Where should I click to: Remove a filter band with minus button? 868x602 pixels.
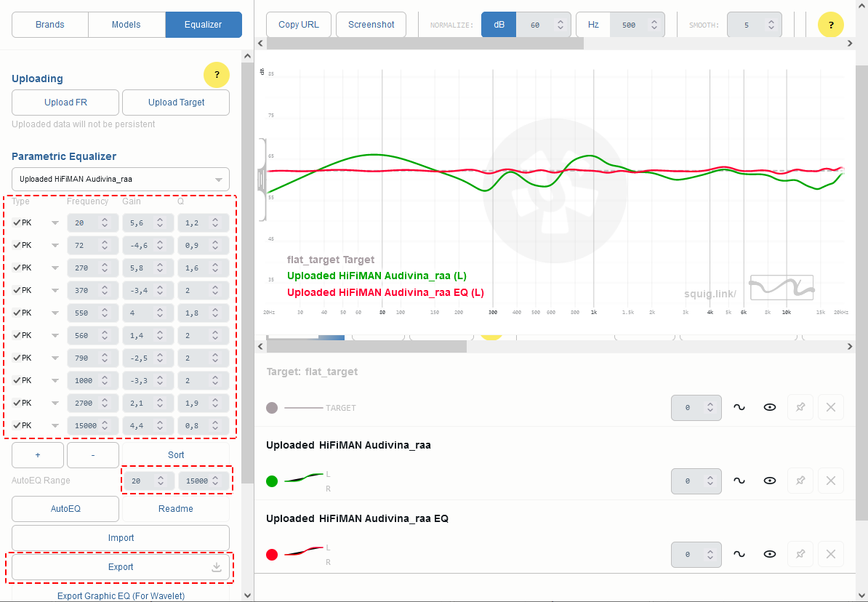click(x=93, y=455)
